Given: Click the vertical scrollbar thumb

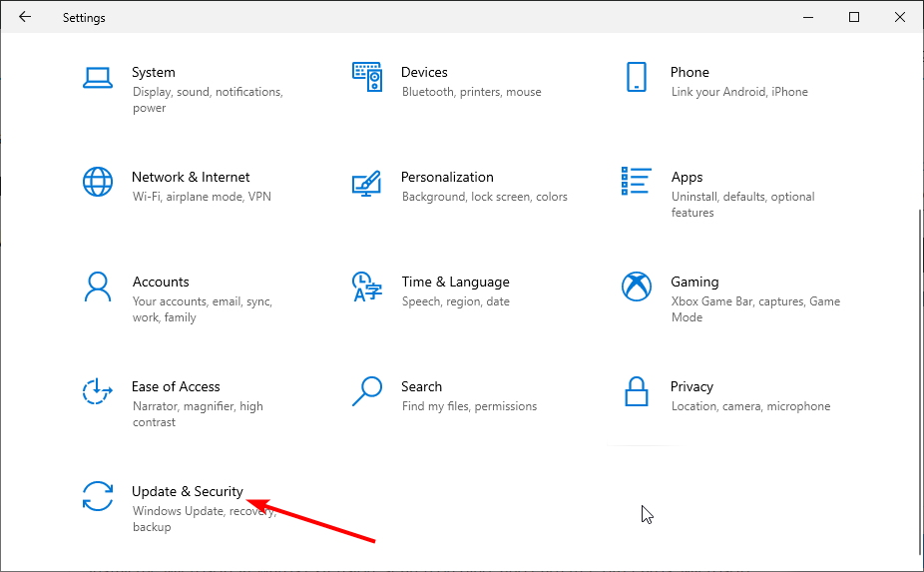Looking at the screenshot, I should click(920, 382).
